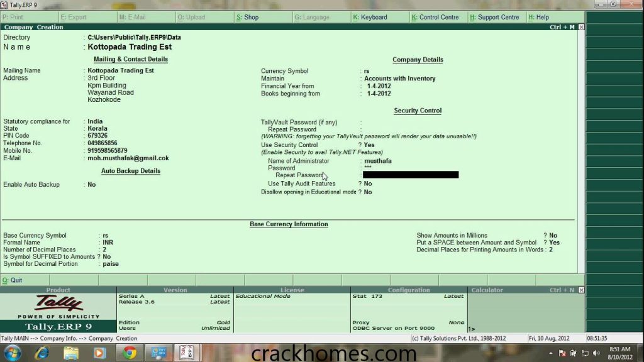
Task: Click the Telephone No. value 049865856
Action: (103, 143)
